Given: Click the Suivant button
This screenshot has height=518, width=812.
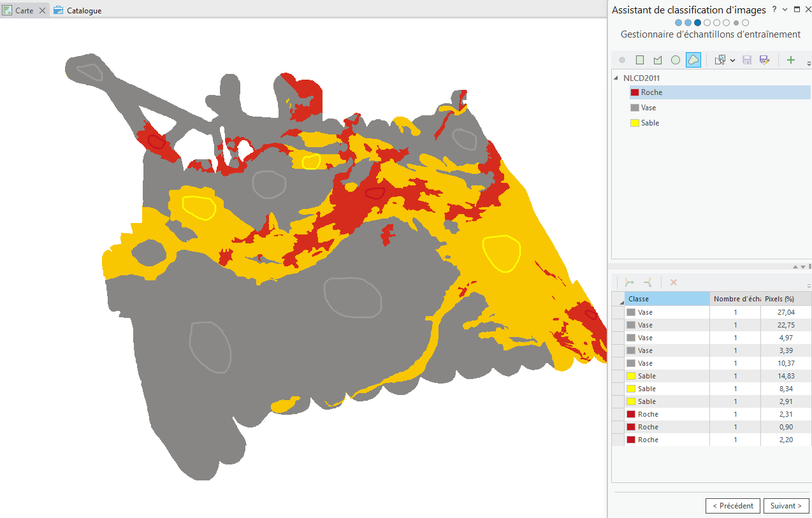Looking at the screenshot, I should 786,505.
